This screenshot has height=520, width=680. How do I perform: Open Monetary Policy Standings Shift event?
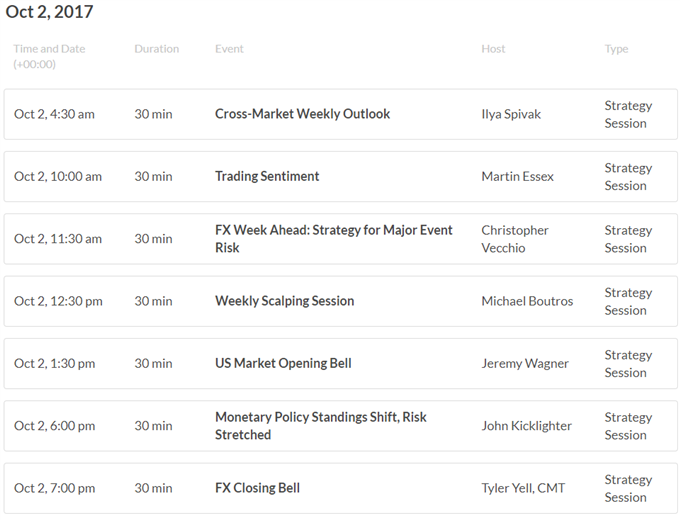320,426
